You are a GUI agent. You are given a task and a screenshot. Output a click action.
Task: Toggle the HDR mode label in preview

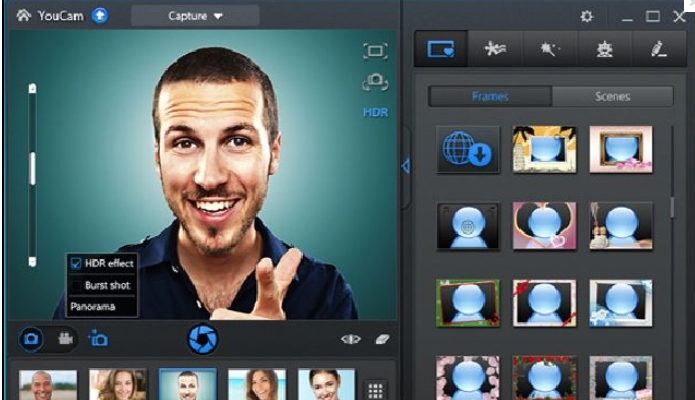click(x=375, y=113)
